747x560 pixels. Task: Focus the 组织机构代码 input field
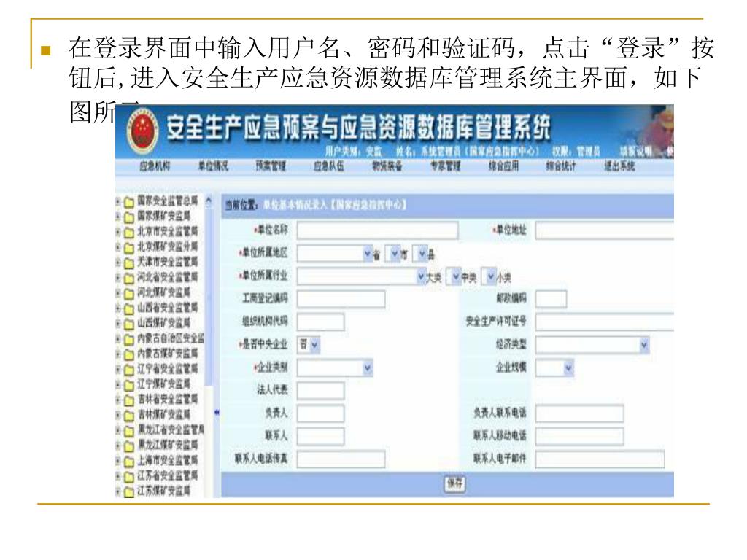point(321,322)
